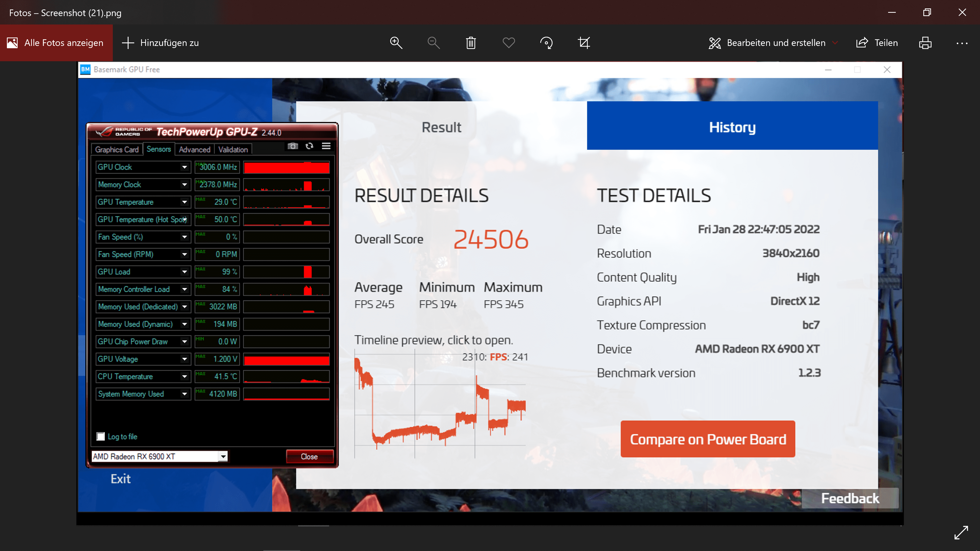Image resolution: width=980 pixels, height=551 pixels.
Task: Click the zoom out magnifier icon
Action: click(x=433, y=43)
